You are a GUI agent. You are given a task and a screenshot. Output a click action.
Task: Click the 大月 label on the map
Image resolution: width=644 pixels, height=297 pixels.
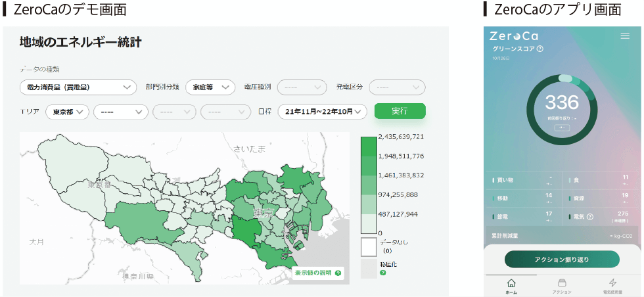pyautogui.click(x=36, y=242)
